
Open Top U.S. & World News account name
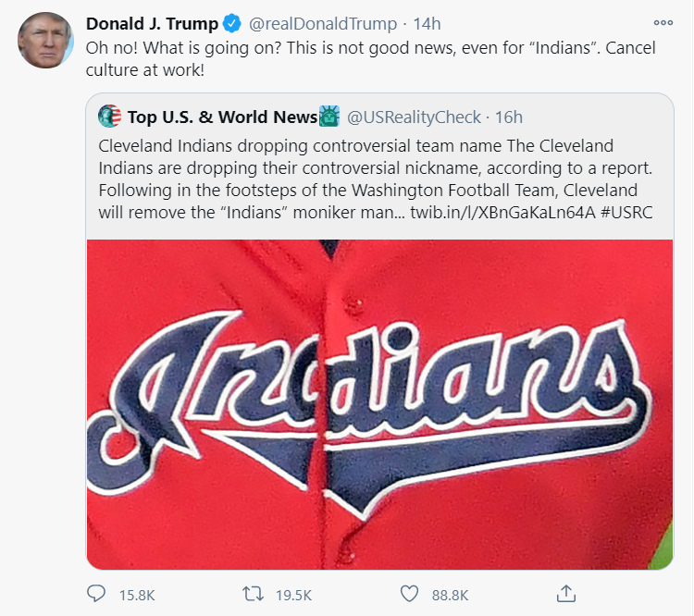coord(222,117)
